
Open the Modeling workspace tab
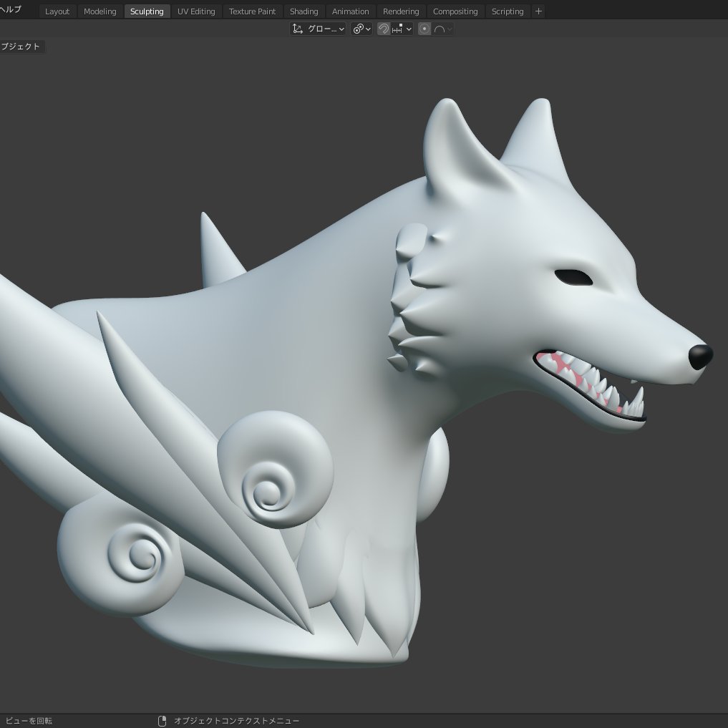(100, 11)
